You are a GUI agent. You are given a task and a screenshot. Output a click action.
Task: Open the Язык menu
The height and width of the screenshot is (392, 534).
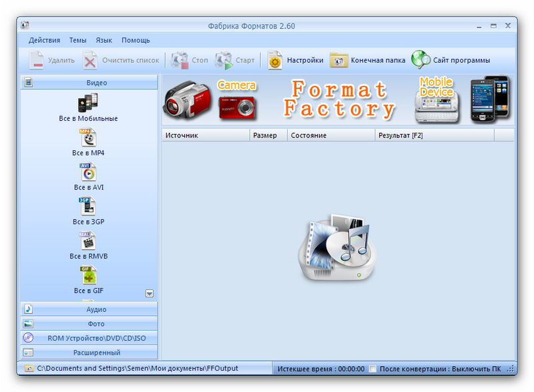(x=104, y=40)
